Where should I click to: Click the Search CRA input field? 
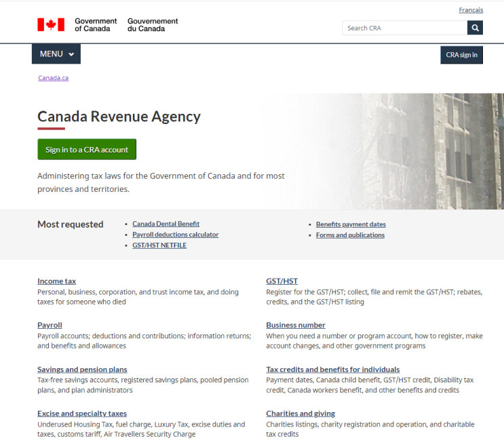pos(405,28)
